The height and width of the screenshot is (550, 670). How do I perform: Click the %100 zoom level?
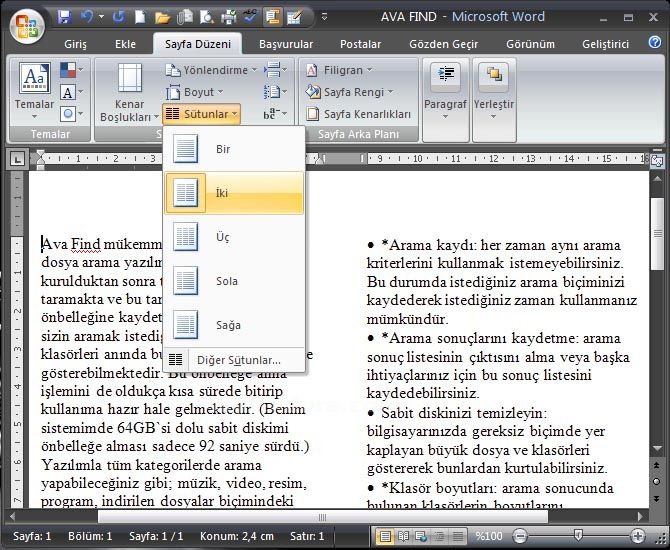tap(488, 536)
